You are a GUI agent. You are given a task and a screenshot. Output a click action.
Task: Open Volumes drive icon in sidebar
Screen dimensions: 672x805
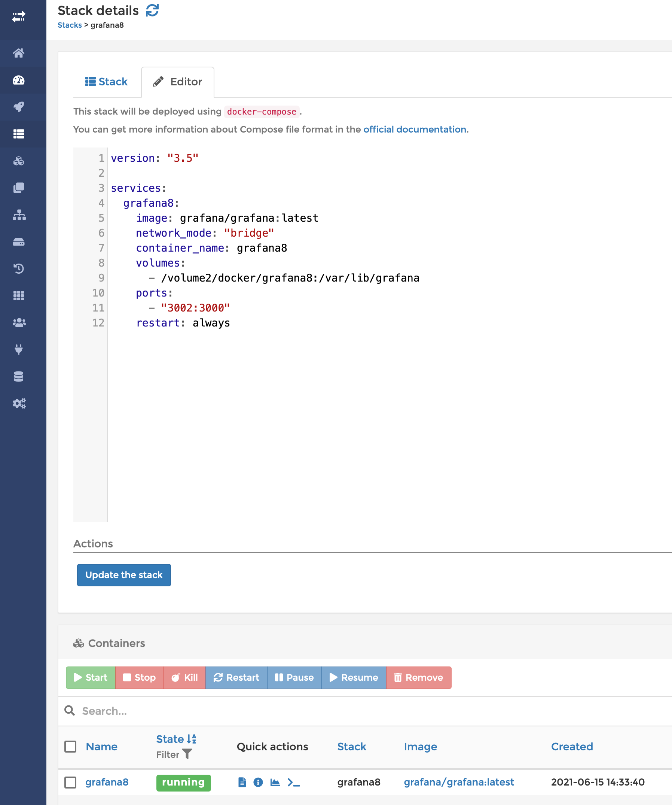point(18,242)
